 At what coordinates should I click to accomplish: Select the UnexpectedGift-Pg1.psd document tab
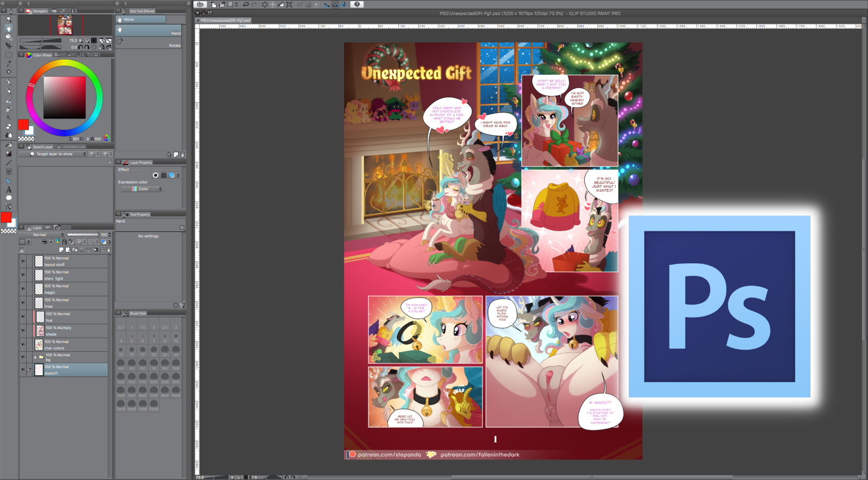coord(224,20)
